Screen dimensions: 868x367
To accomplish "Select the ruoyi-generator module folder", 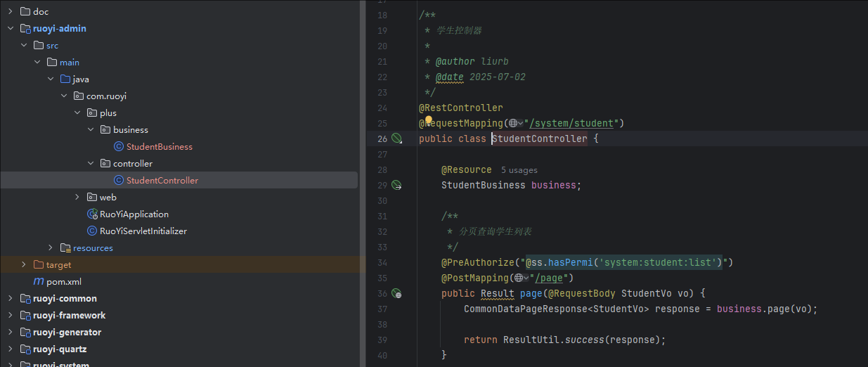I will click(x=67, y=332).
